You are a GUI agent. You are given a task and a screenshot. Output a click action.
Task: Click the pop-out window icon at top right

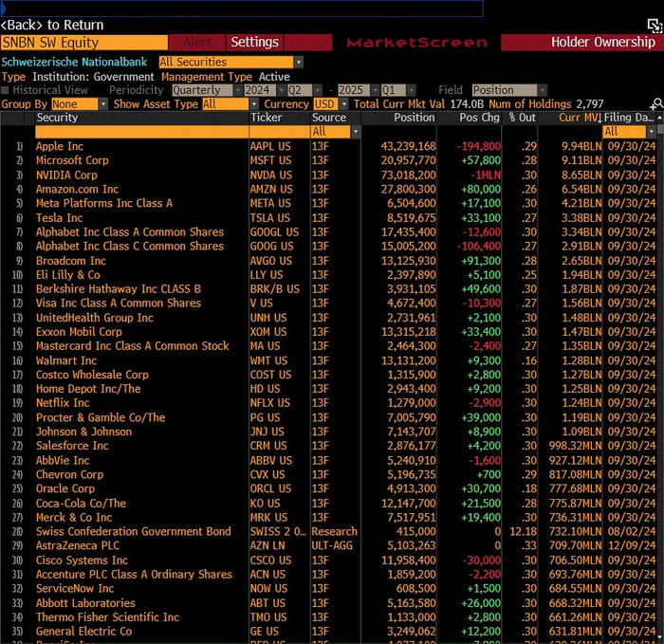653,25
